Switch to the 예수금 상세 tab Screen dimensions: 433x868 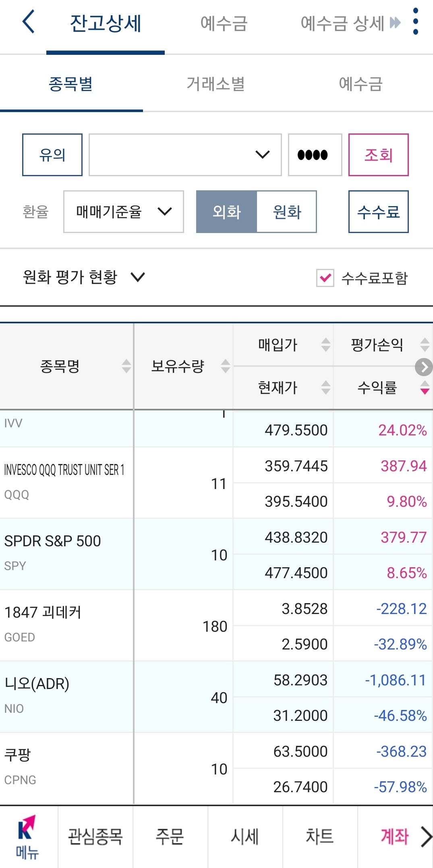[x=342, y=23]
